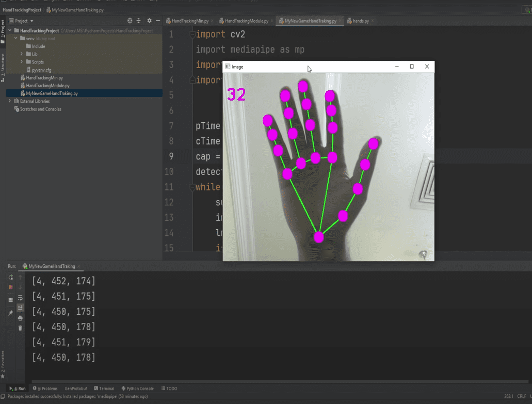Pin the Run tab with pin icon
This screenshot has height=404, width=532.
pos(10,313)
